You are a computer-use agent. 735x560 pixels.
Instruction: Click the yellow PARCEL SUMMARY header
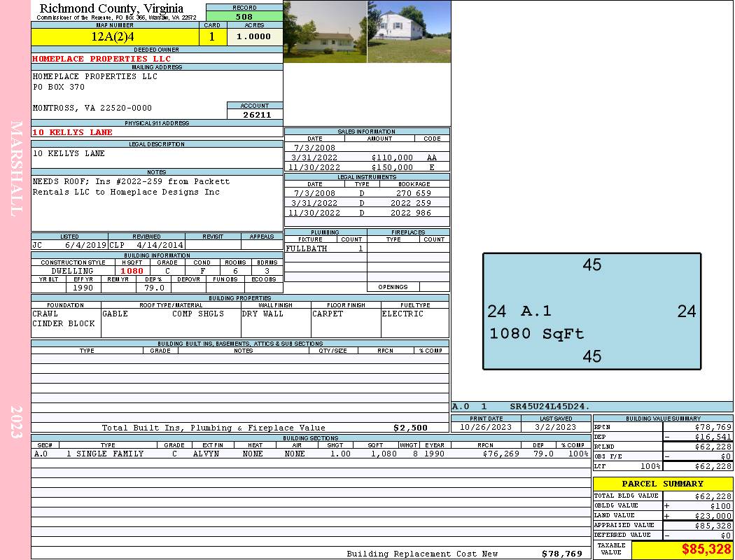tap(662, 484)
